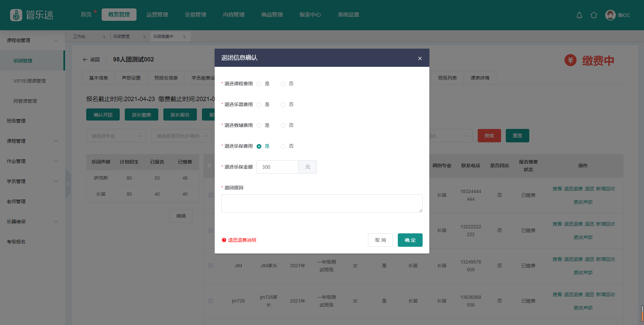This screenshot has width=644, height=325.
Task: Click the user avatar for 陈CC
Action: (610, 15)
